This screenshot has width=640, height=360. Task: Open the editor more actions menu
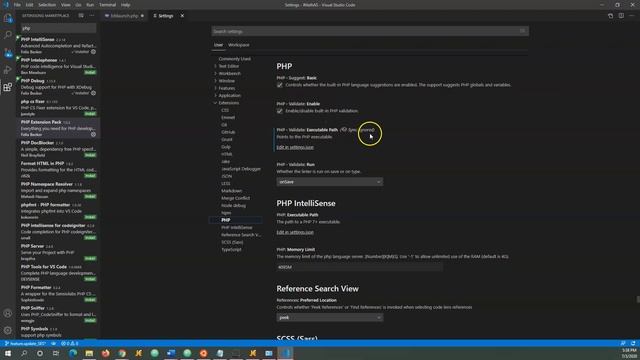(631, 16)
